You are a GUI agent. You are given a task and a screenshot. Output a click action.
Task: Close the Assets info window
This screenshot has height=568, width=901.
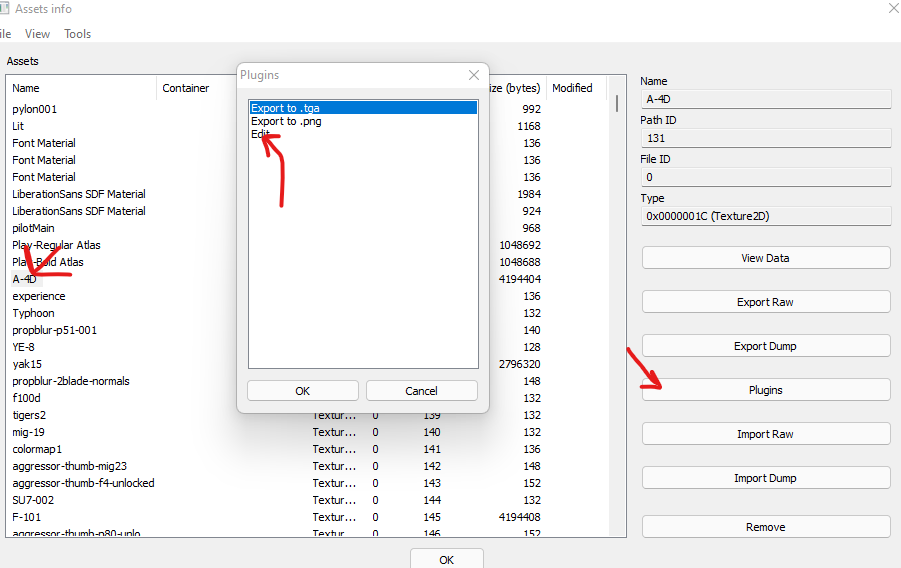(894, 8)
